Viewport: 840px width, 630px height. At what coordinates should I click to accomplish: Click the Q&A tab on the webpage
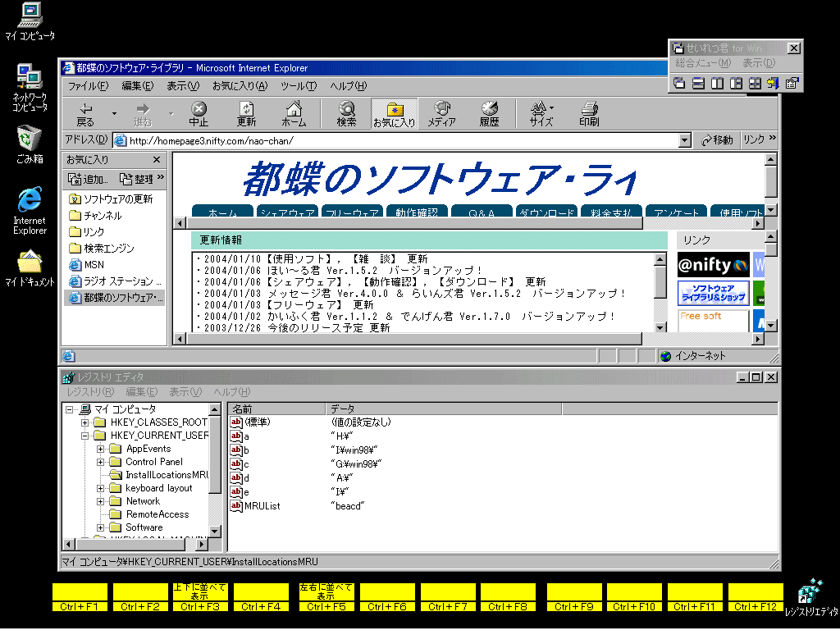[481, 212]
